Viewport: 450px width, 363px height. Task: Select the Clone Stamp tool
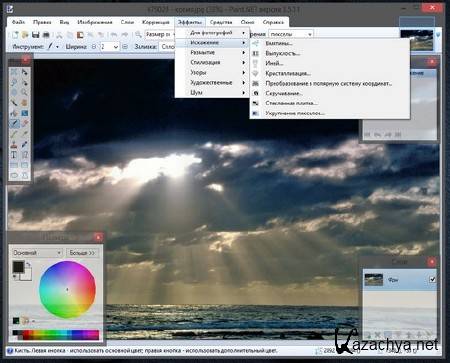(x=14, y=144)
